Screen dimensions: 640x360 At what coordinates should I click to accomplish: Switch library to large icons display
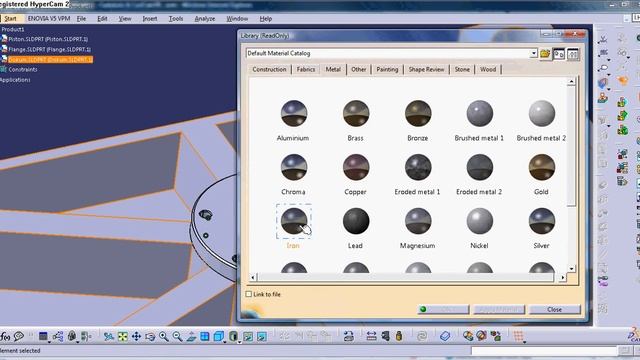[559, 54]
